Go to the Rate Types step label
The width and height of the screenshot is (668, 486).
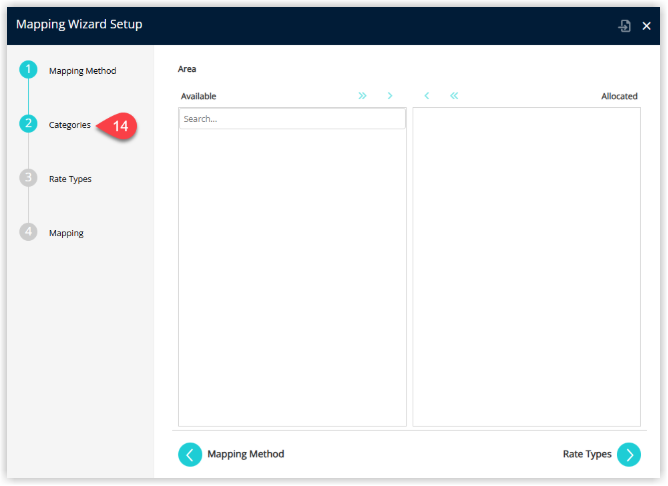70,179
